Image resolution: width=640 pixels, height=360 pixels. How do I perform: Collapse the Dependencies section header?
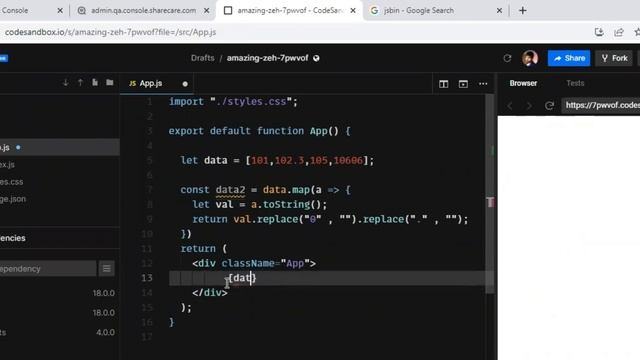tap(60, 238)
